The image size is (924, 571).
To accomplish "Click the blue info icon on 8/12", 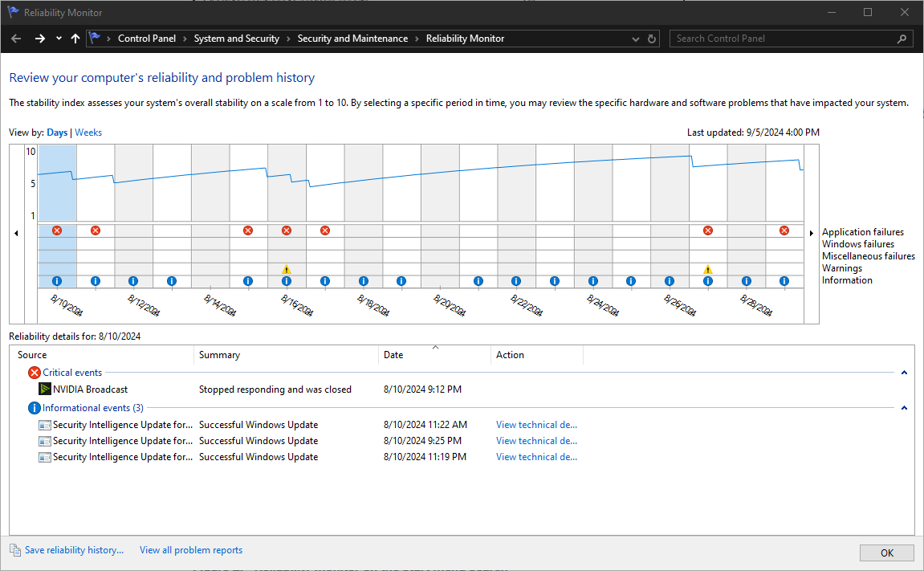I will [133, 280].
